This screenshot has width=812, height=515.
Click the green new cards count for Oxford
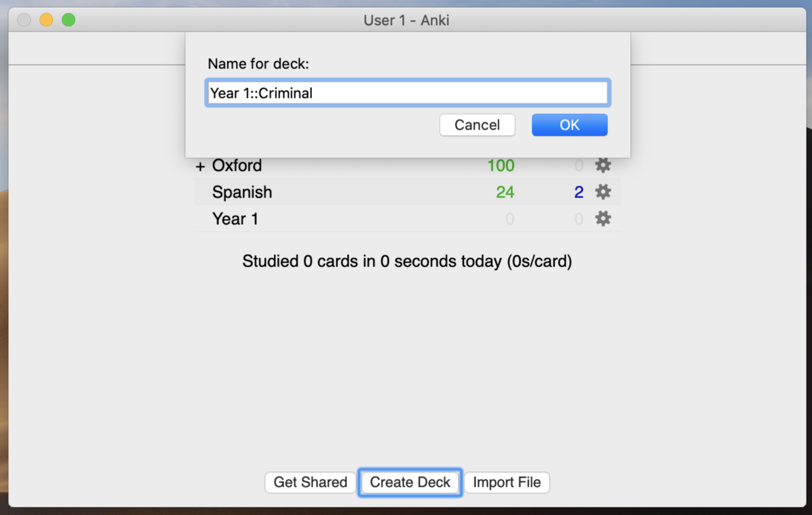coord(500,165)
